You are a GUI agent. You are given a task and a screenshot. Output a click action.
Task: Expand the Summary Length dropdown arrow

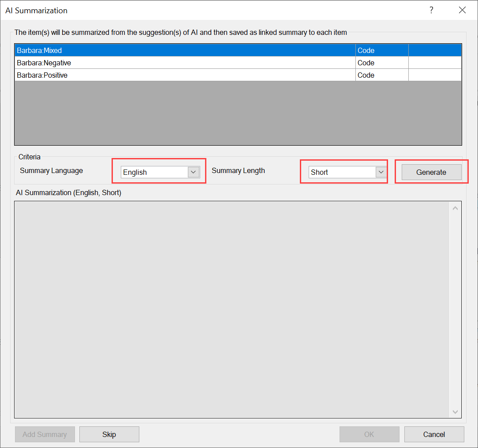tap(381, 172)
